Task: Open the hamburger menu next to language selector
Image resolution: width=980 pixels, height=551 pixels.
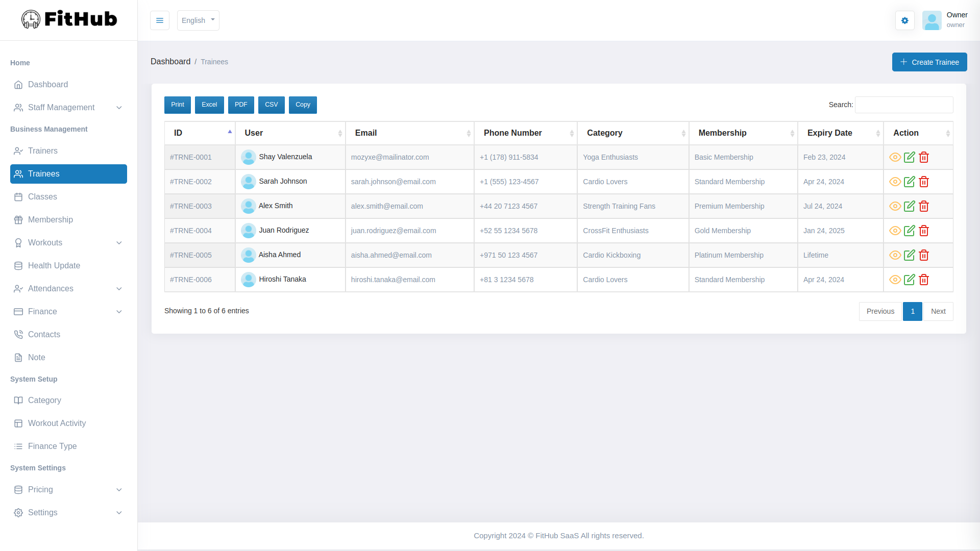Action: (160, 20)
